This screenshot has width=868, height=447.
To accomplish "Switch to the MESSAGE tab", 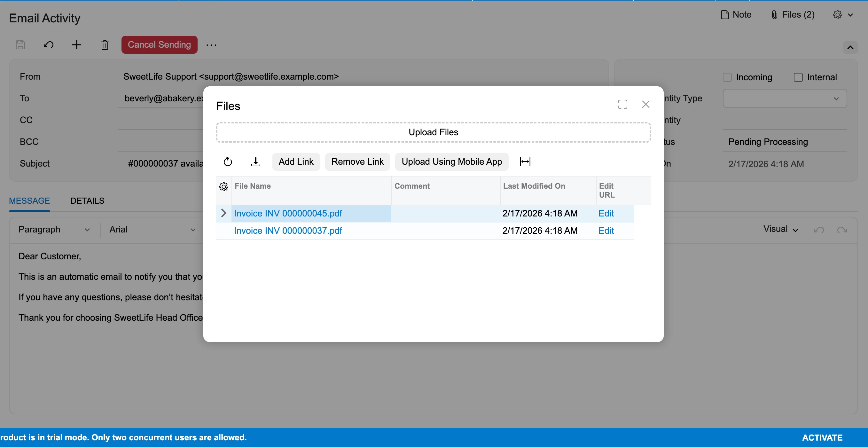I will [x=29, y=201].
